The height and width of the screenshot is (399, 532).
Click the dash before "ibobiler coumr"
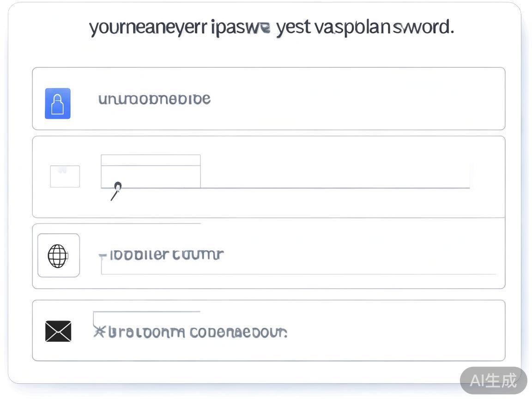click(x=103, y=255)
